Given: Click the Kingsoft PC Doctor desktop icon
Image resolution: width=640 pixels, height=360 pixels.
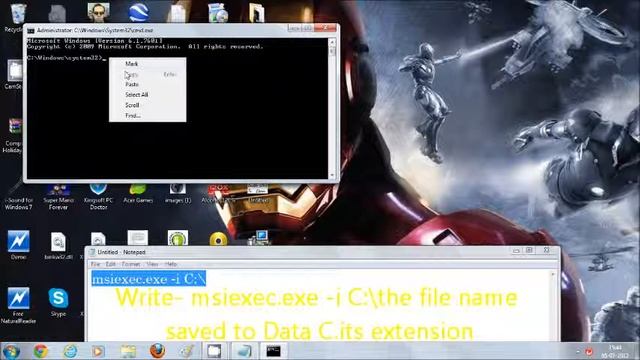Looking at the screenshot, I should coord(98,197).
